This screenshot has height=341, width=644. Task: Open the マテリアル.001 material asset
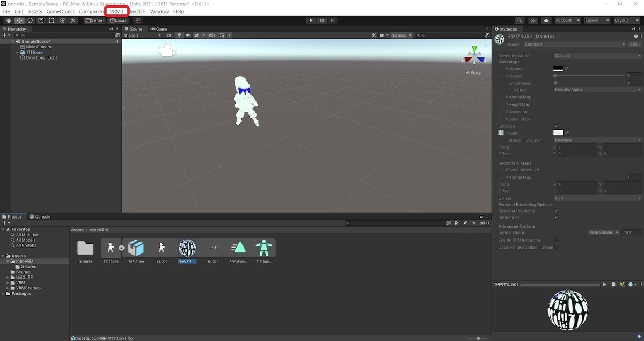tap(187, 248)
